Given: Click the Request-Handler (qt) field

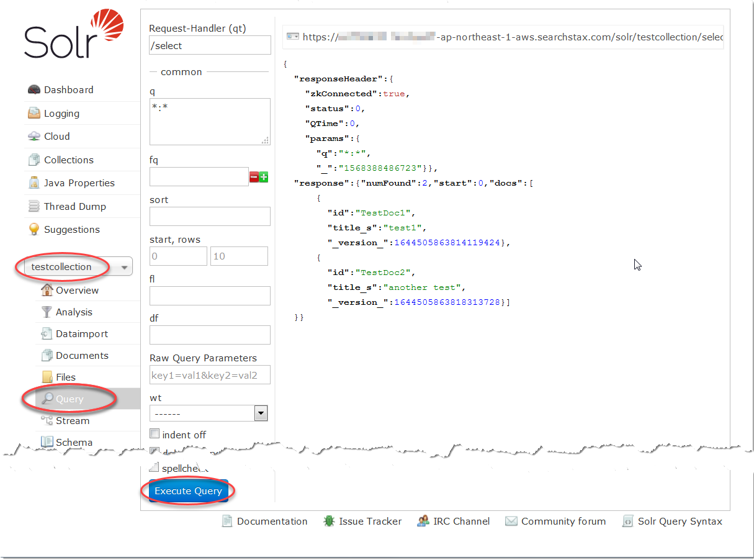Looking at the screenshot, I should [210, 45].
